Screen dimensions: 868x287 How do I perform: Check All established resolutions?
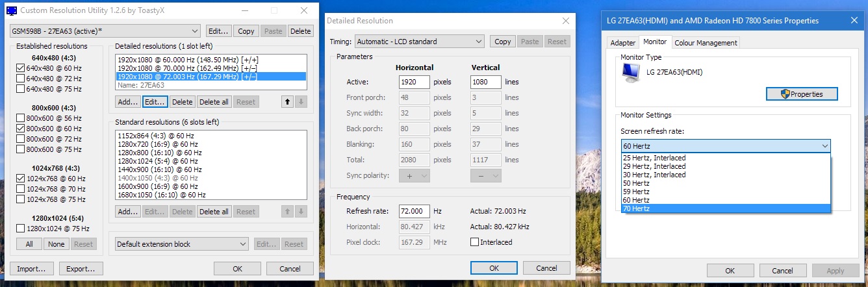click(x=29, y=244)
